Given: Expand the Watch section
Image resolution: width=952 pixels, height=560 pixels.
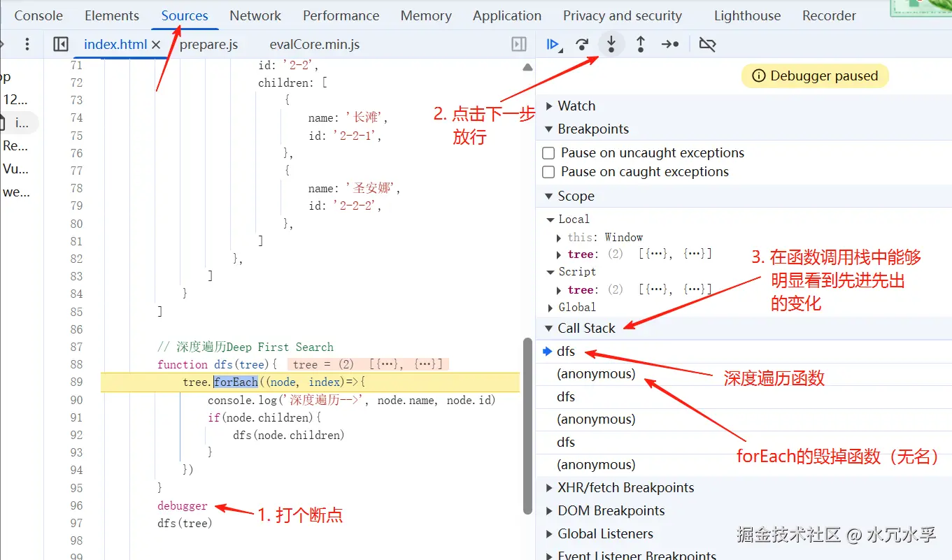Looking at the screenshot, I should (549, 106).
